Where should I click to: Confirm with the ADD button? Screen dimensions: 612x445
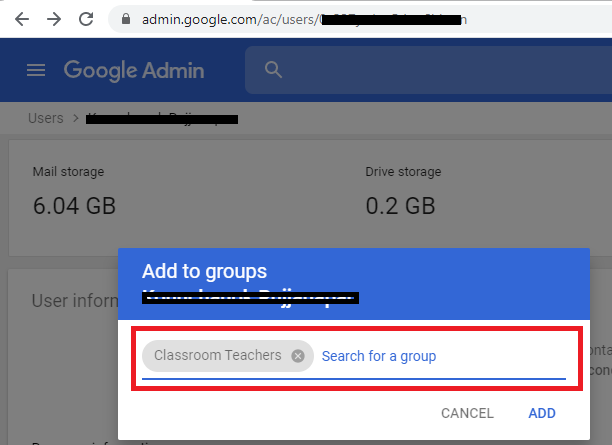pos(542,413)
